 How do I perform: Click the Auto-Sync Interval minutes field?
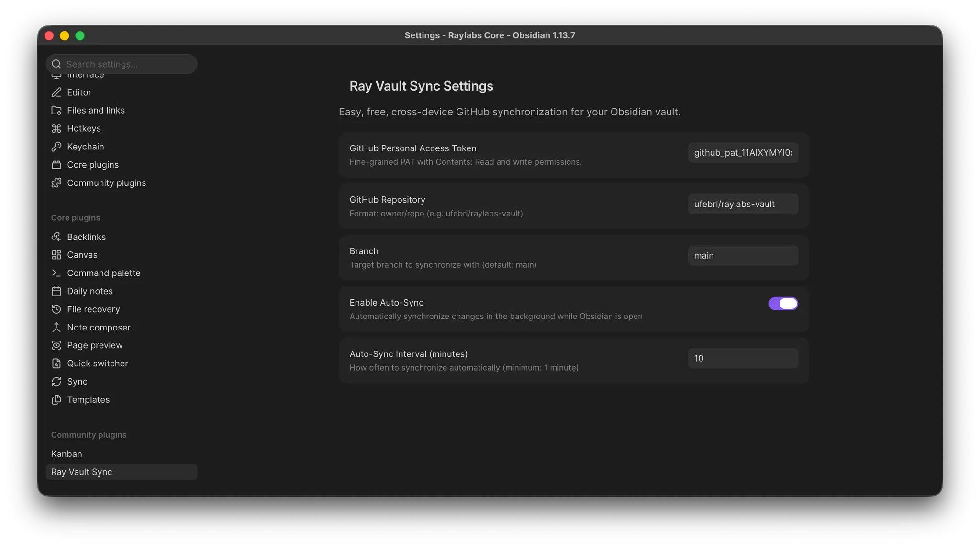tap(743, 359)
